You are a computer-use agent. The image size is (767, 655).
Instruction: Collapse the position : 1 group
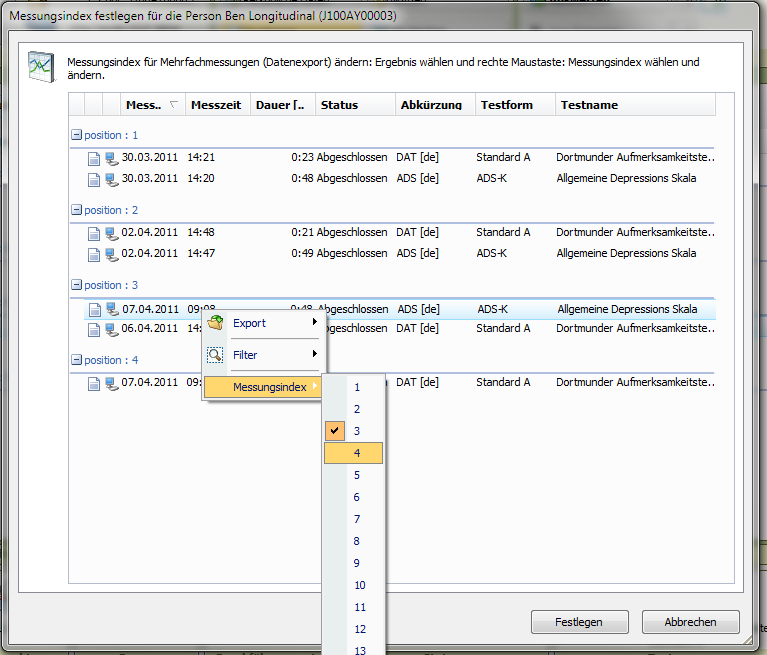76,135
